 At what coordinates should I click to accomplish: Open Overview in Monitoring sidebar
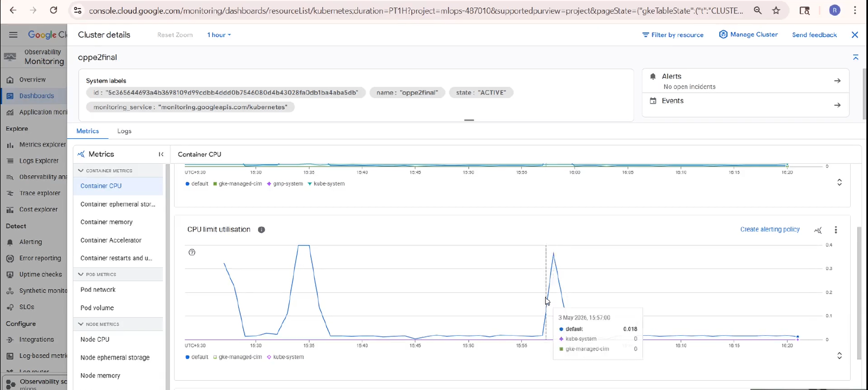coord(34,80)
